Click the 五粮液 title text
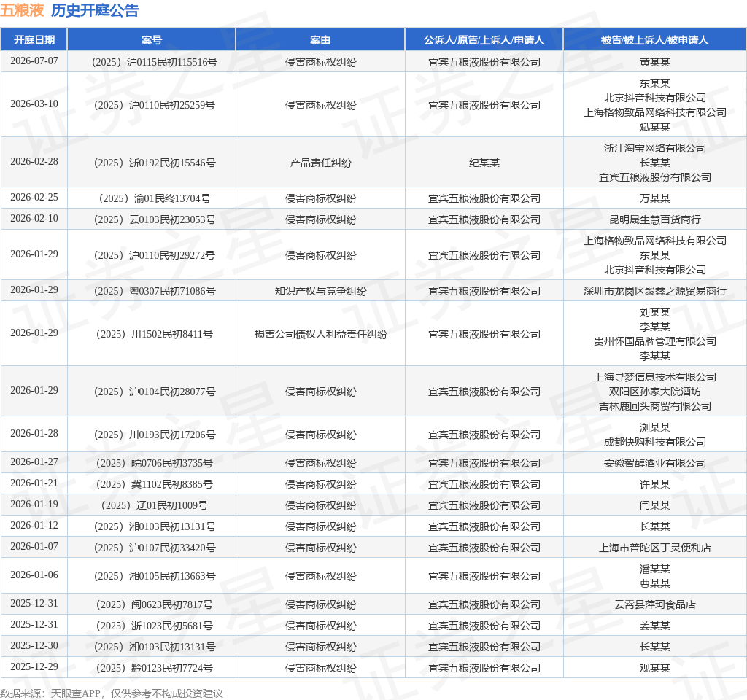The image size is (747, 700). click(x=22, y=10)
